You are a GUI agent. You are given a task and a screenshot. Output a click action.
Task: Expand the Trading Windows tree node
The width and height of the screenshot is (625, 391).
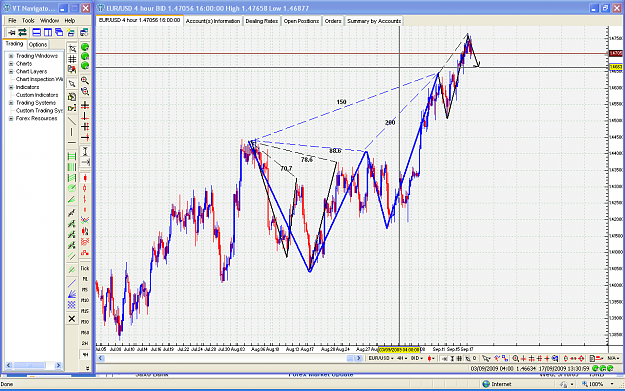(11, 56)
